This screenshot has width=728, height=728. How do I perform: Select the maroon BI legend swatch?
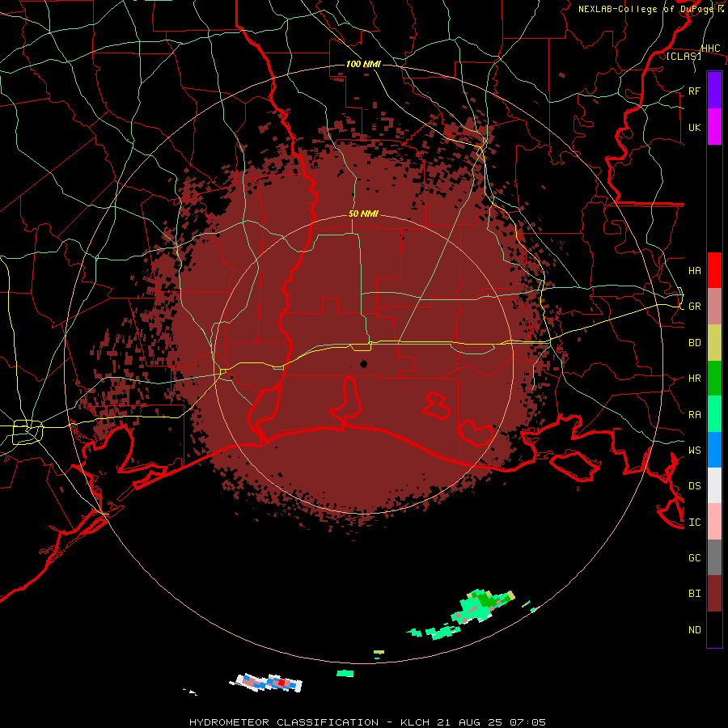click(714, 594)
